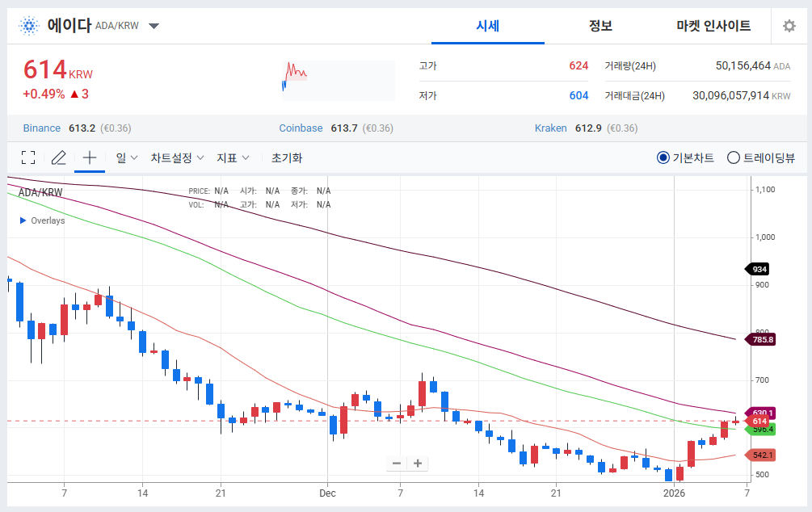Enter fullscreen chart mode
Screen dimensions: 812x512
click(27, 157)
